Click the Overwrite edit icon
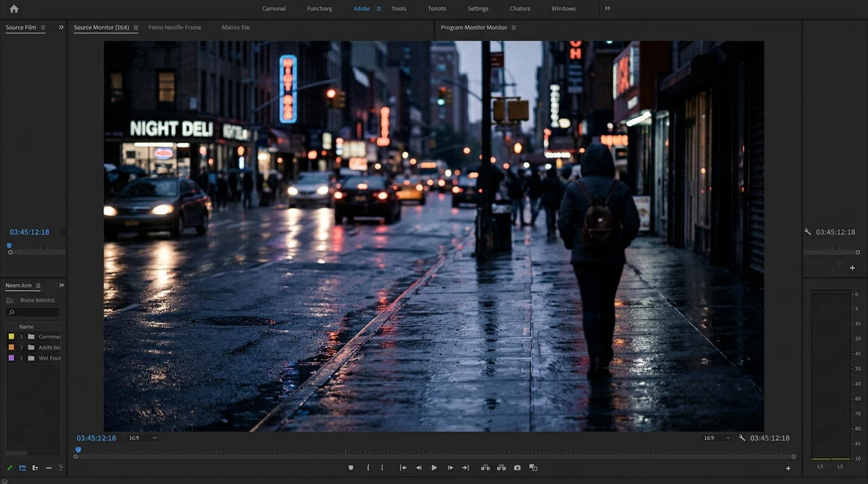Screen dimensions: 868x484 [x=501, y=468]
